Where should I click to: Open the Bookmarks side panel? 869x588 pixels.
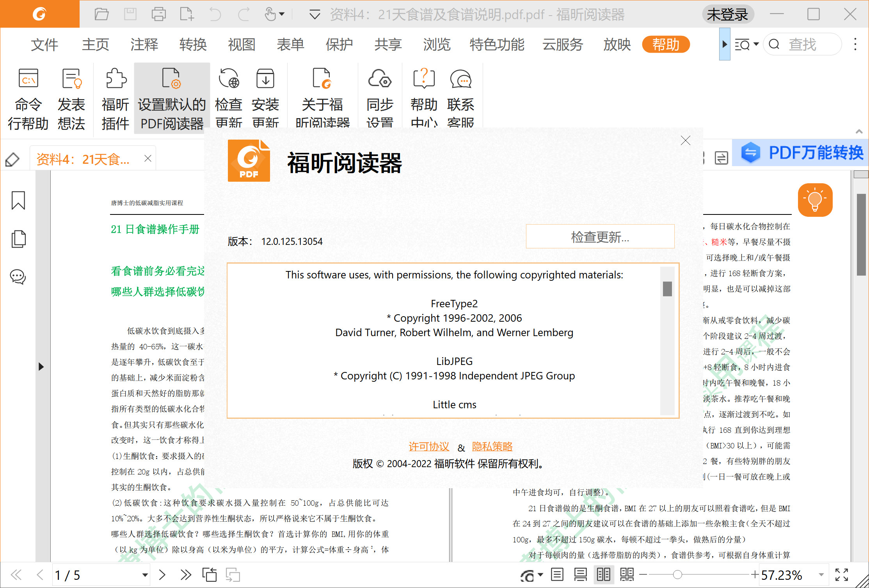coord(18,200)
